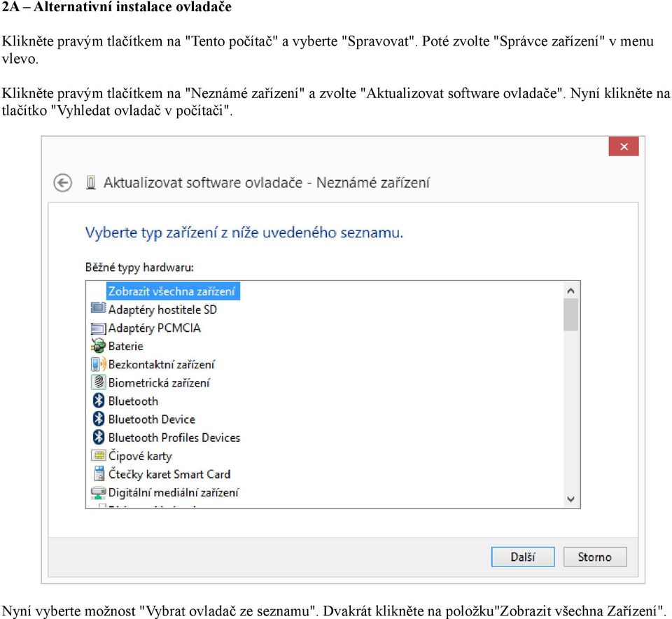Image resolution: width=672 pixels, height=619 pixels.
Task: Choose Baterie in the hardware list
Action: tap(125, 346)
